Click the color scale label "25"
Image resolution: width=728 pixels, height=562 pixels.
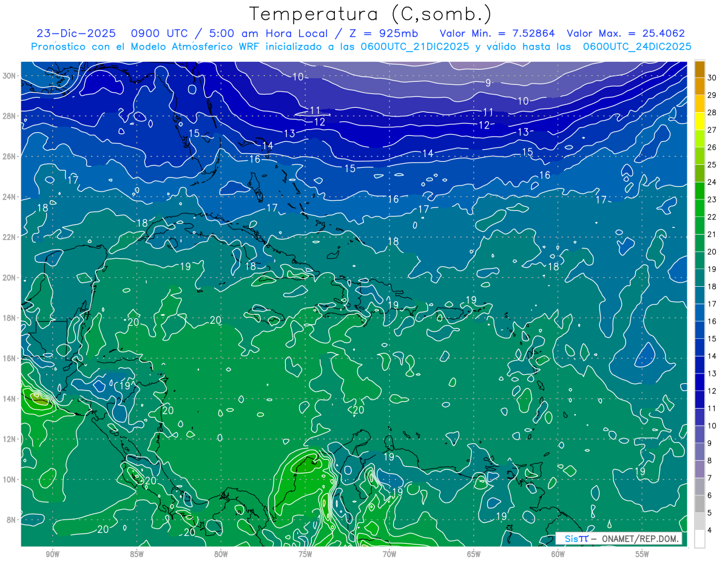pos(712,164)
